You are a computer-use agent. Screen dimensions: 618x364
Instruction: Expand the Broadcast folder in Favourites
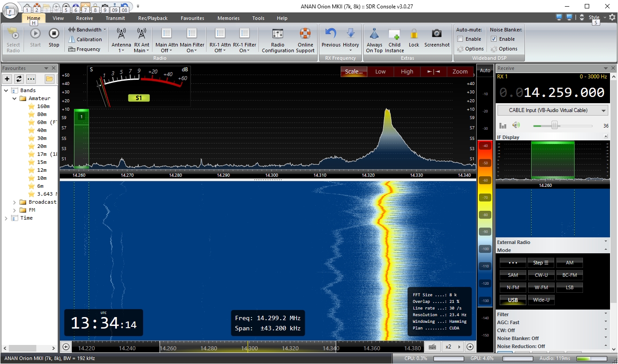pos(15,202)
